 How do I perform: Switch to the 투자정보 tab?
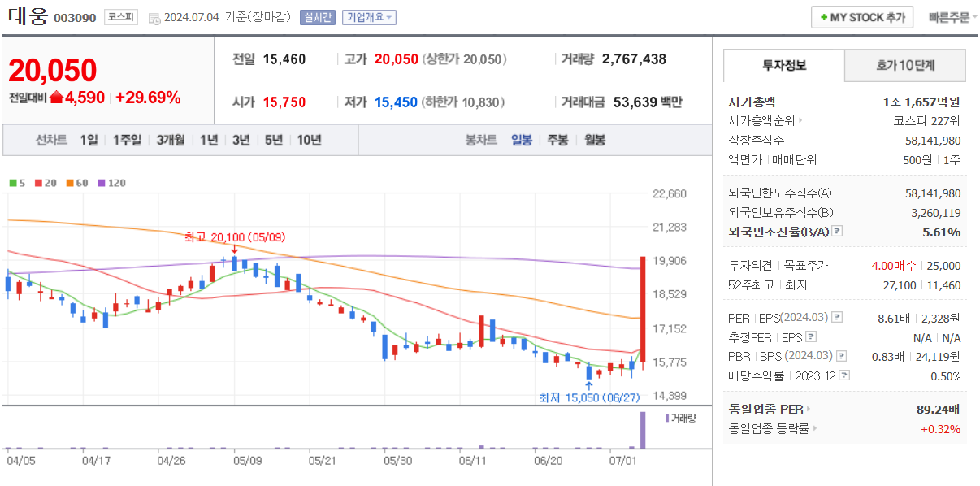point(784,66)
